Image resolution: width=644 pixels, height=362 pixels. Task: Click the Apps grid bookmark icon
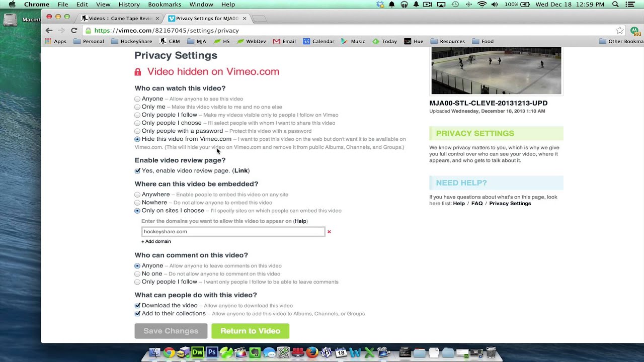point(48,41)
